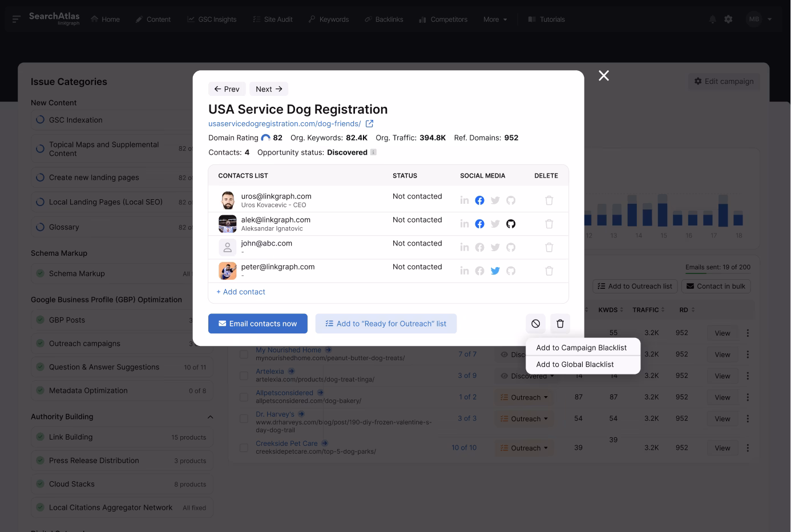Open the More menu in navigation
This screenshot has height=532, width=791.
click(495, 19)
